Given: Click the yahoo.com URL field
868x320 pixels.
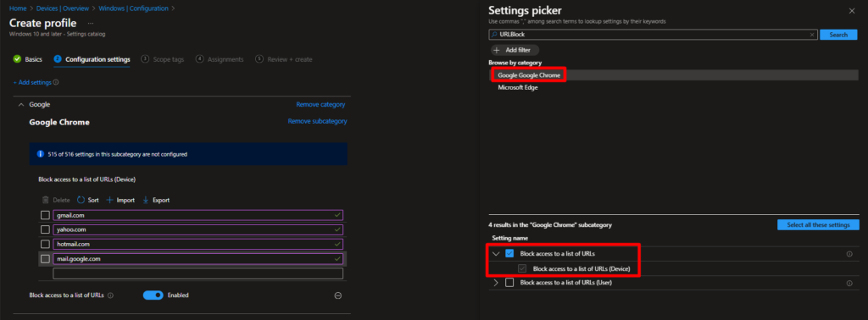Looking at the screenshot, I should coord(198,229).
